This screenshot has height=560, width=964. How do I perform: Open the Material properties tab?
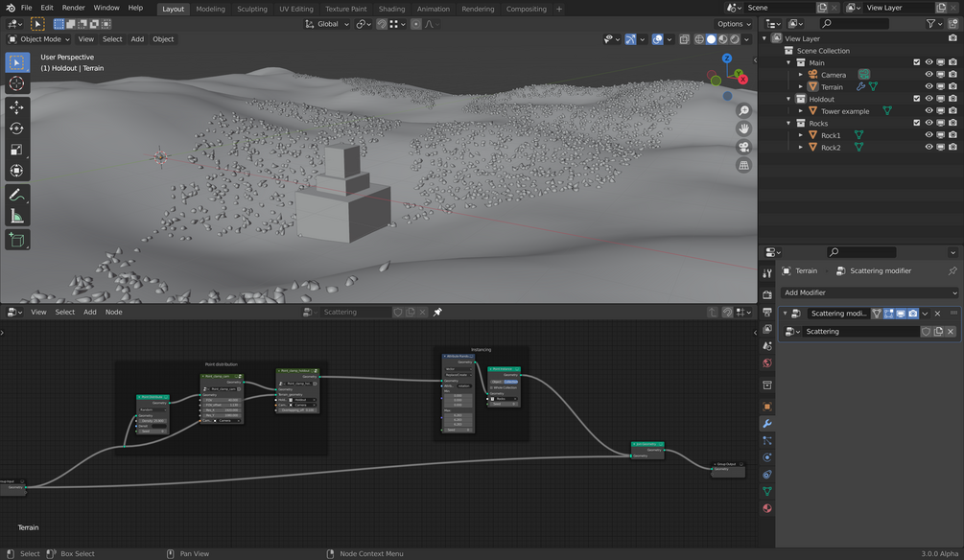[767, 508]
